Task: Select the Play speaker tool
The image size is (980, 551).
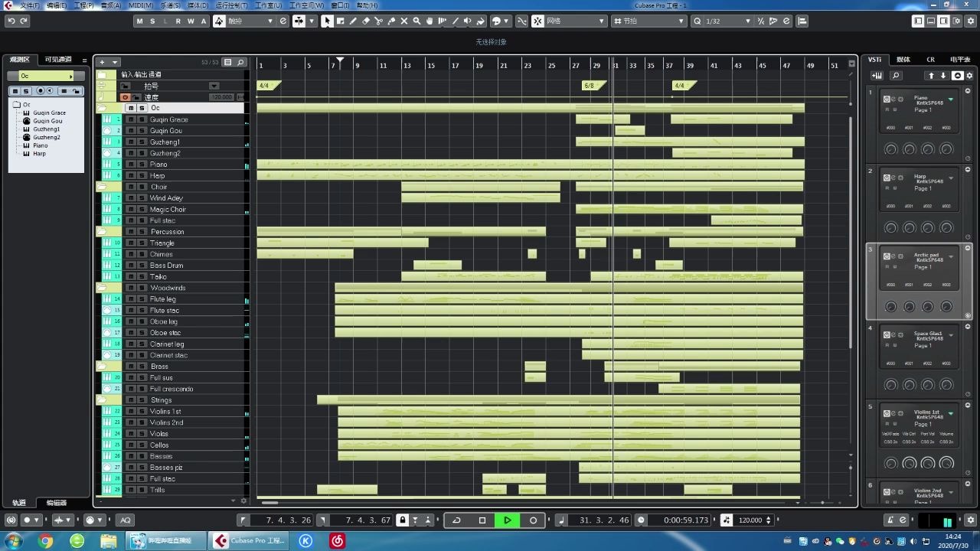Action: [468, 21]
